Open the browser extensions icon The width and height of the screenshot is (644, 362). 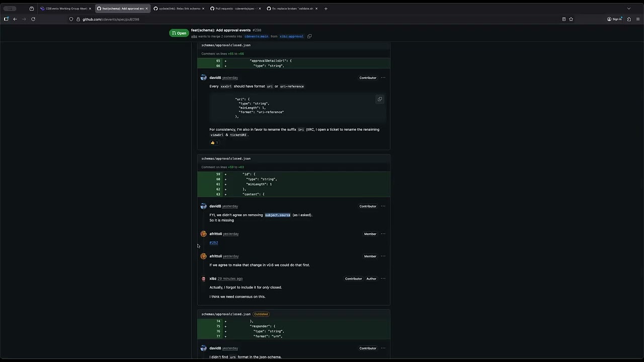[x=629, y=19]
